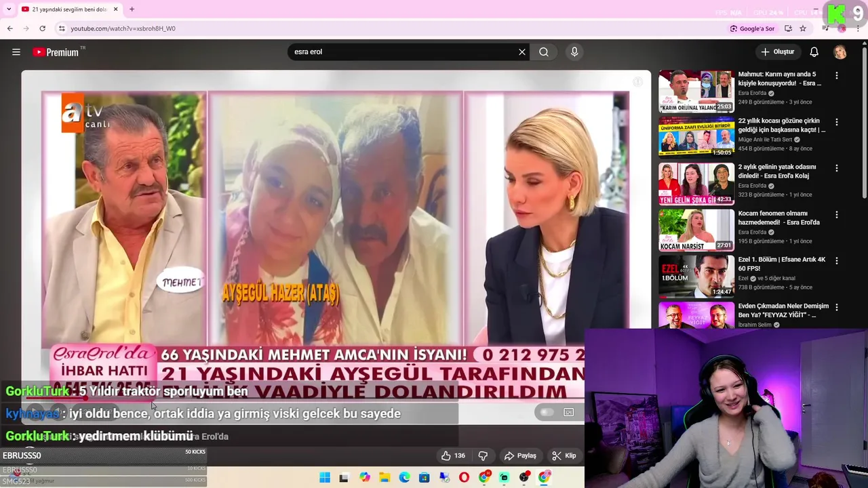Open a new browser tab
868x488 pixels.
coord(132,9)
